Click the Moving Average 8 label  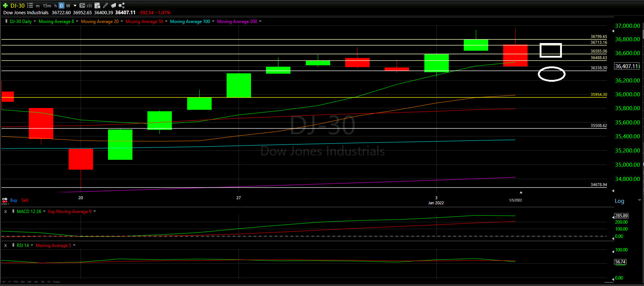click(x=56, y=22)
